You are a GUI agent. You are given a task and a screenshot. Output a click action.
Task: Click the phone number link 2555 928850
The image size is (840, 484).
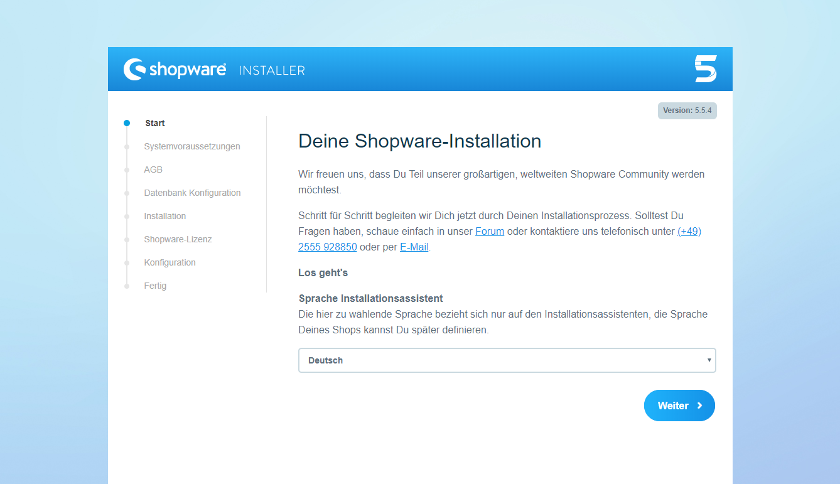click(x=327, y=247)
